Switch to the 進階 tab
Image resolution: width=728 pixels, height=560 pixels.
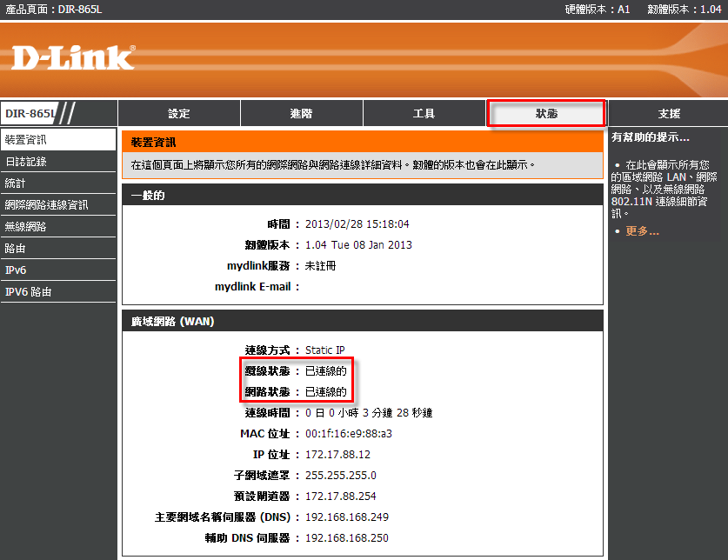(301, 114)
